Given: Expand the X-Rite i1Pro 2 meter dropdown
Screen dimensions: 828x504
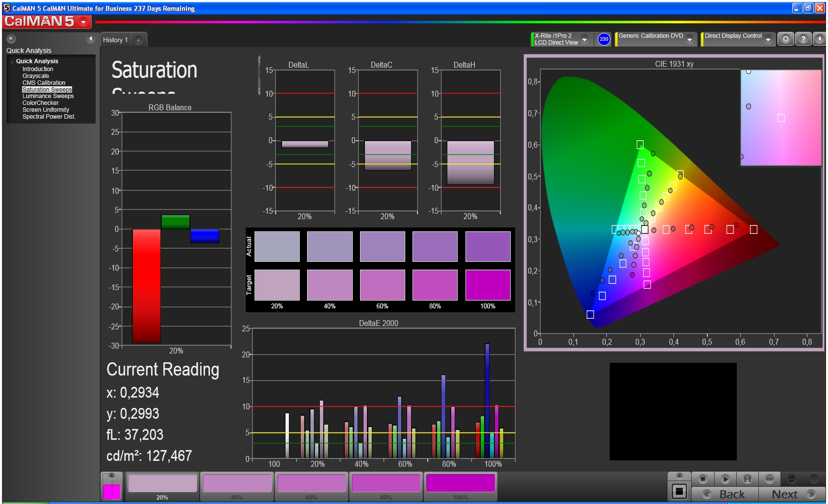Looking at the screenshot, I should pyautogui.click(x=584, y=39).
